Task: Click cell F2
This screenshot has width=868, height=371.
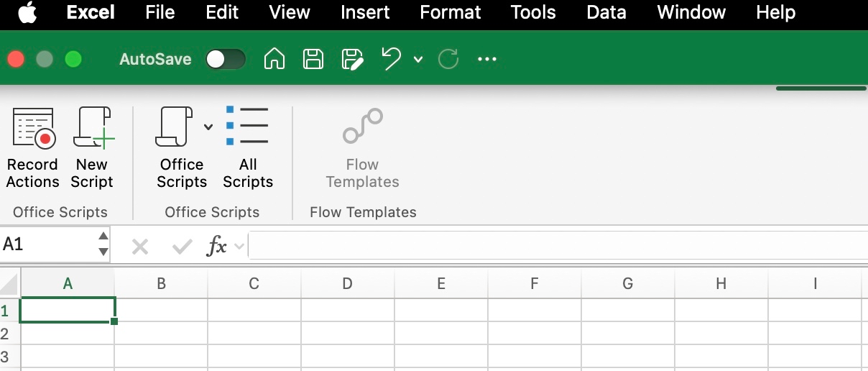Action: point(535,334)
